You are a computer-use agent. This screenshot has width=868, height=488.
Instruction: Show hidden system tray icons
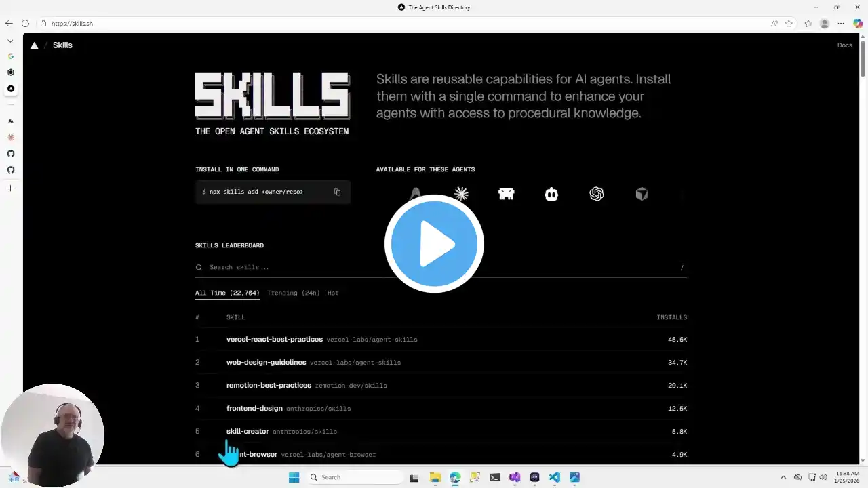click(x=783, y=477)
